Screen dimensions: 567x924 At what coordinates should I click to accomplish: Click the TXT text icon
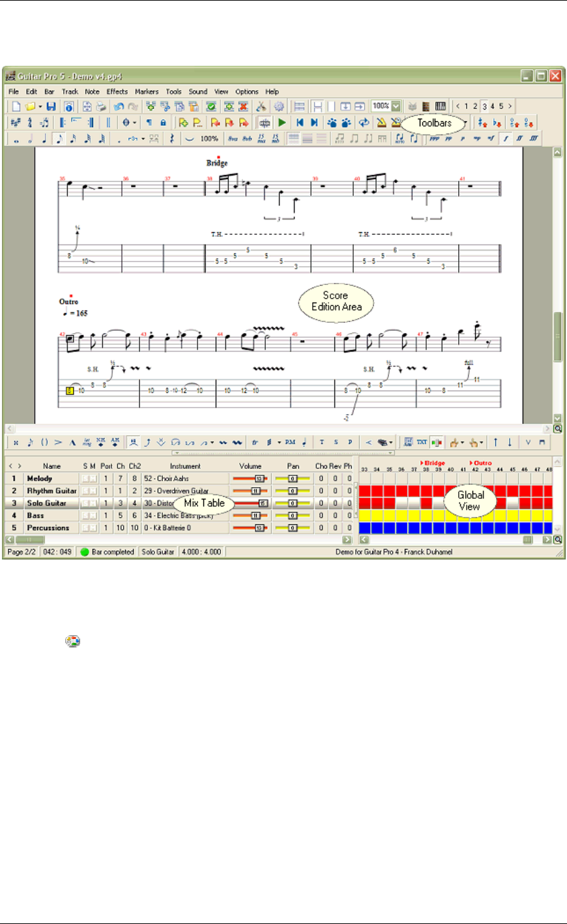point(422,442)
